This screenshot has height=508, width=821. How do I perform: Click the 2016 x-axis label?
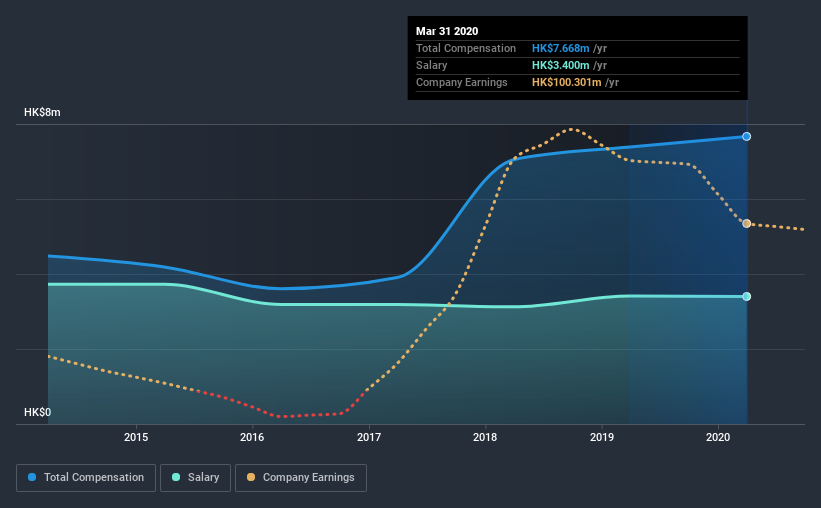[252, 437]
